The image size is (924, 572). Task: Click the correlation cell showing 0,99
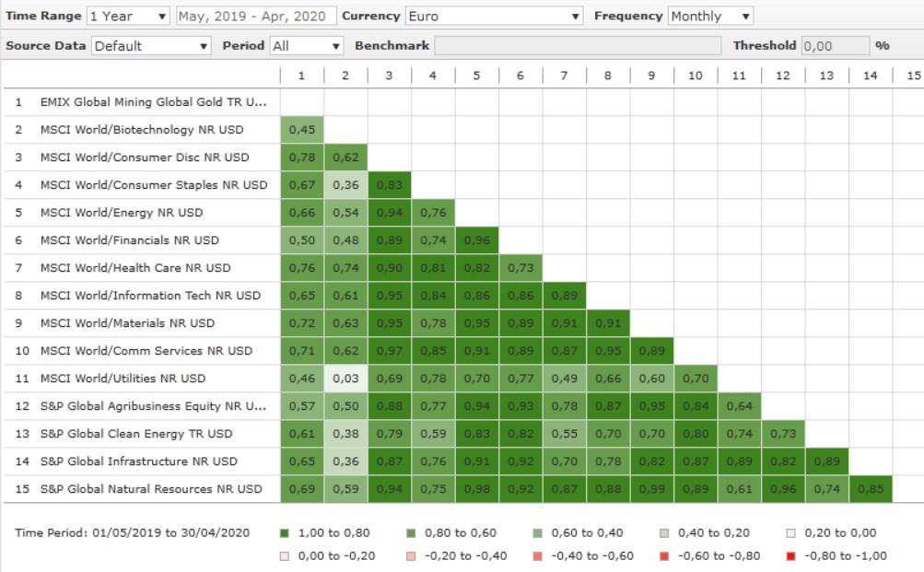click(x=651, y=489)
